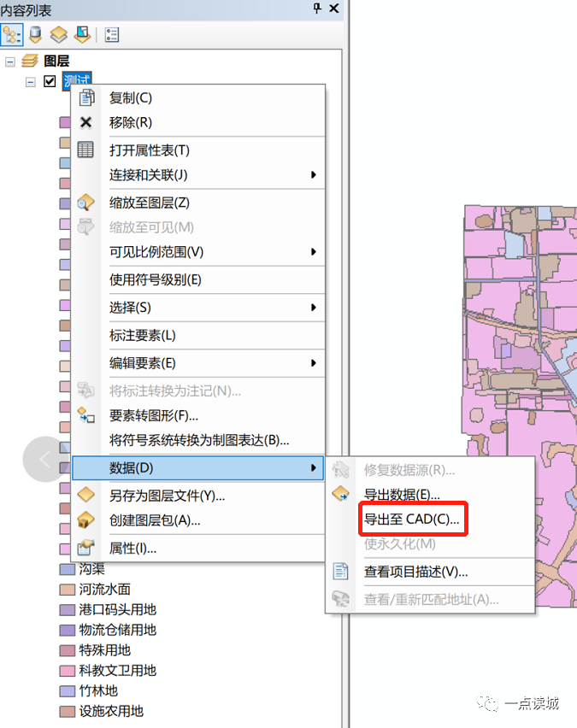
Task: Close the 内容列表 panel
Action: tap(334, 9)
